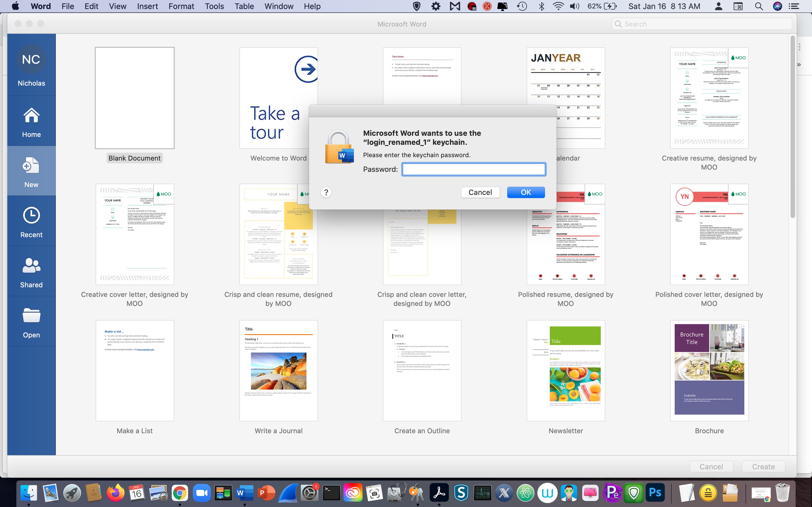The height and width of the screenshot is (507, 812).
Task: Click the Open folder icon in sidebar
Action: 31,315
